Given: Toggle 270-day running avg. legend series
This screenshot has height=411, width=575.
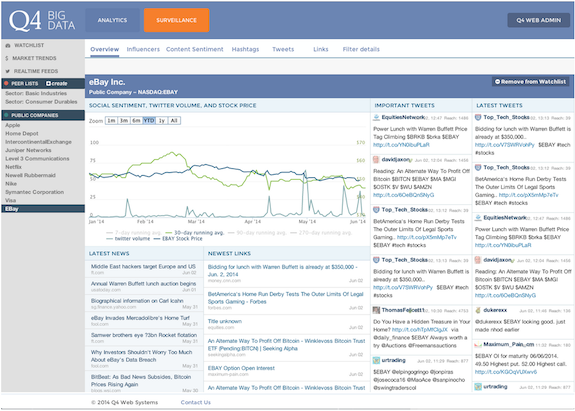Looking at the screenshot, I should (321, 232).
